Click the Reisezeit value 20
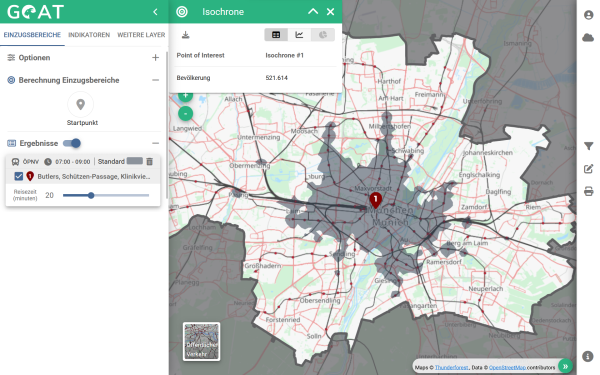Viewport: 600px width, 375px height. point(49,195)
